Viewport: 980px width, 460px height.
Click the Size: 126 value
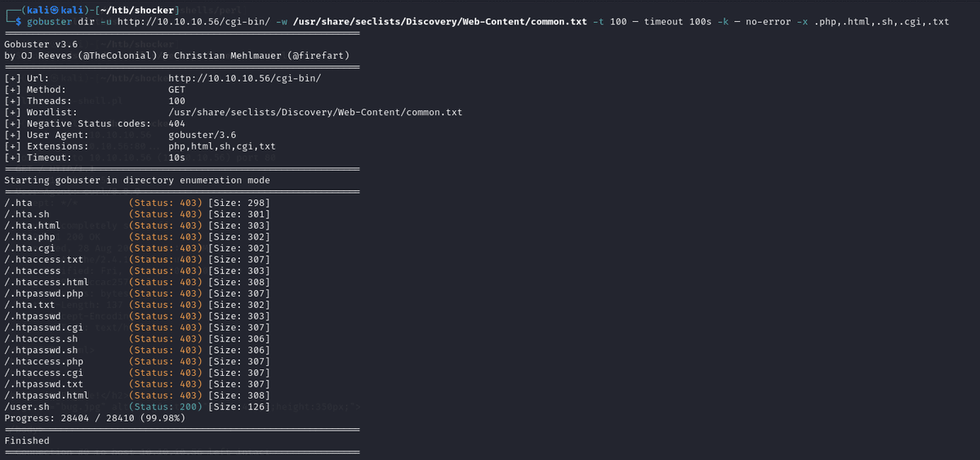(238, 406)
